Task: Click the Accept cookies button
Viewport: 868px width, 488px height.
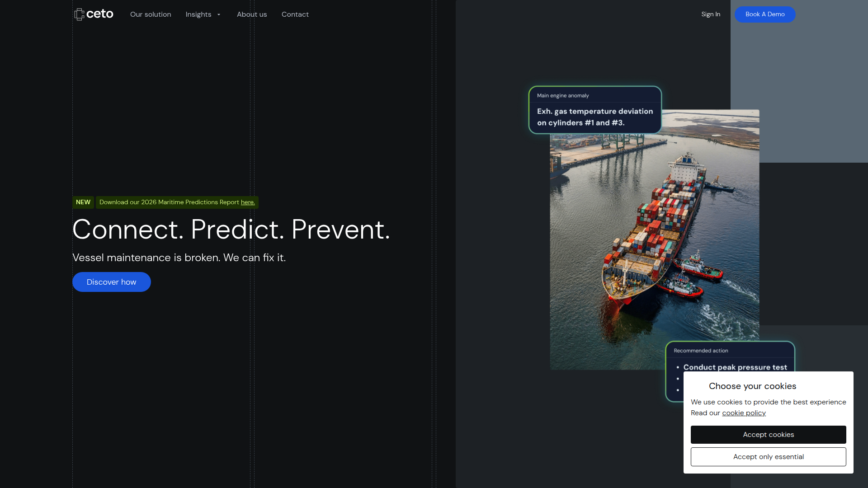Action: (x=769, y=435)
